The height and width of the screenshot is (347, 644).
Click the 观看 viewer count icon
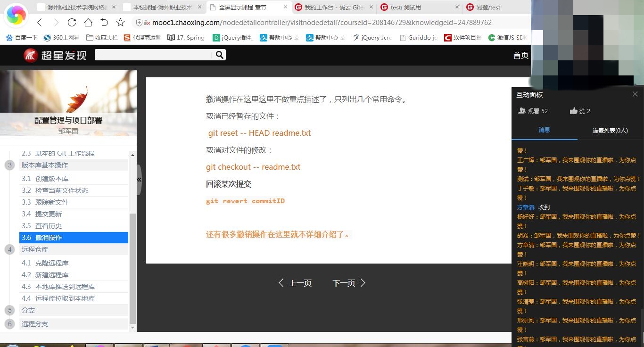tap(523, 110)
